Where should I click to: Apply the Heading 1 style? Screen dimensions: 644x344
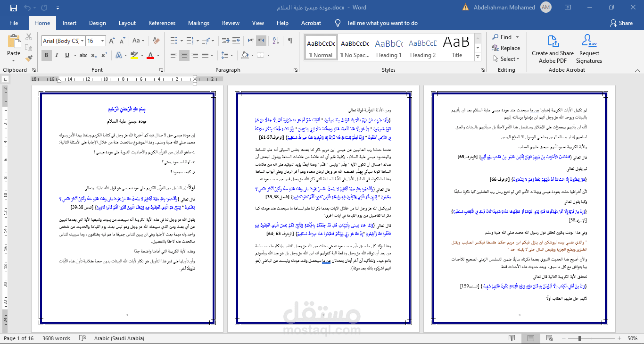[x=388, y=48]
